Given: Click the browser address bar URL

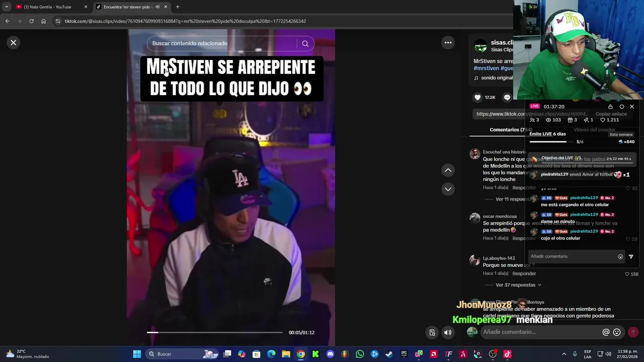Looking at the screenshot, I should tap(185, 21).
